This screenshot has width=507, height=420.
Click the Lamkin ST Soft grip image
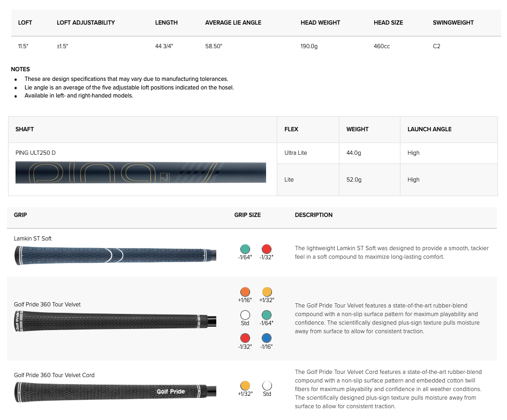115,256
